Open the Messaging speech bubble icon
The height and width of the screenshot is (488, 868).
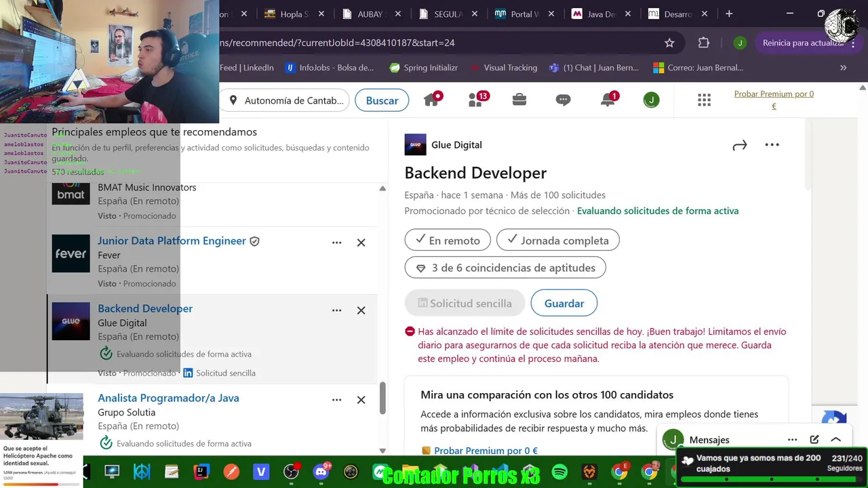point(563,100)
